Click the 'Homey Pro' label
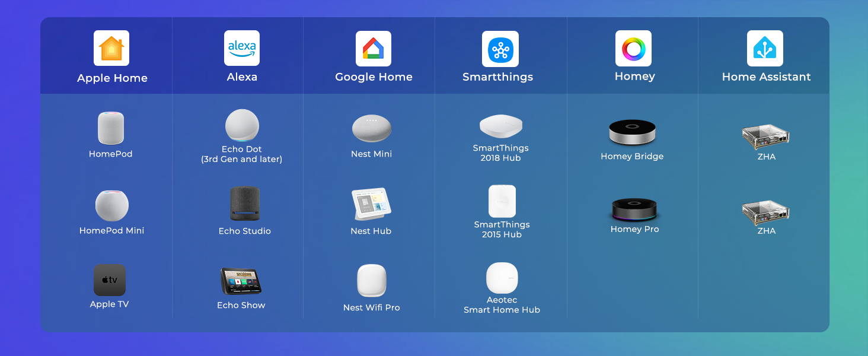 pyautogui.click(x=635, y=229)
